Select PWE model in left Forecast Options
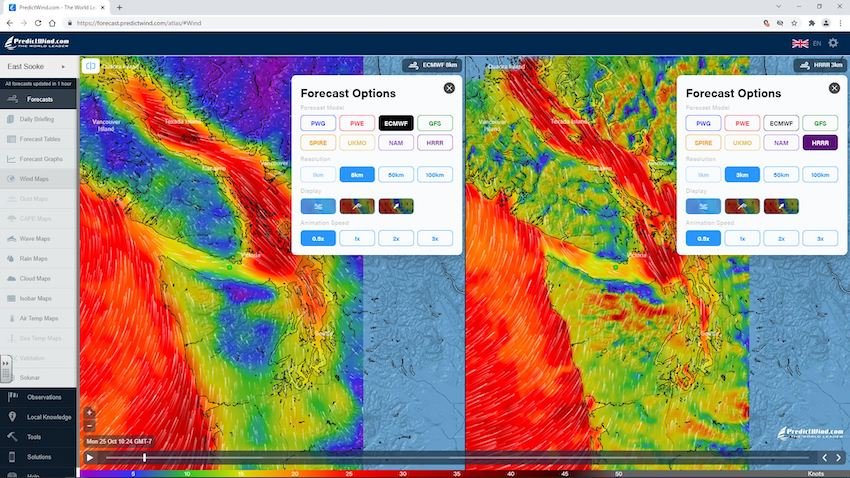Screen dimensions: 850x478 coord(357,123)
